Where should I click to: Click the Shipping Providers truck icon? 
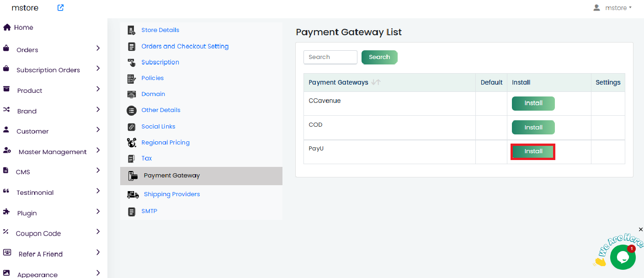[x=133, y=194]
